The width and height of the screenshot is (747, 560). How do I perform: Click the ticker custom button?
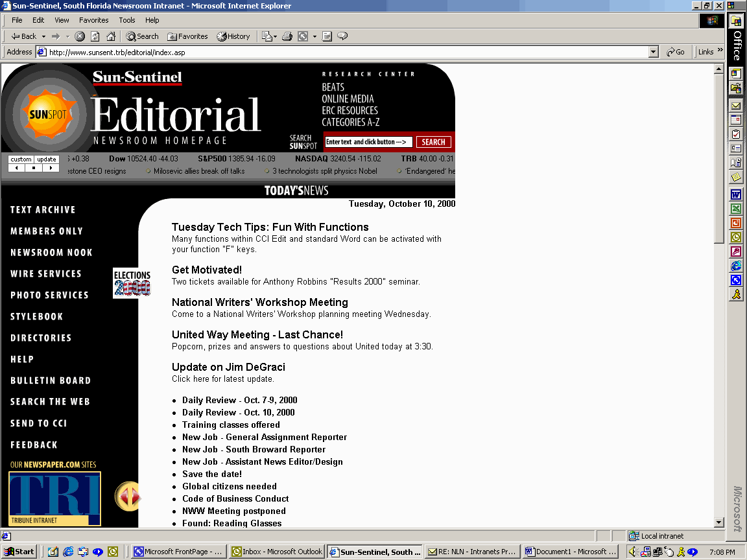(x=21, y=159)
